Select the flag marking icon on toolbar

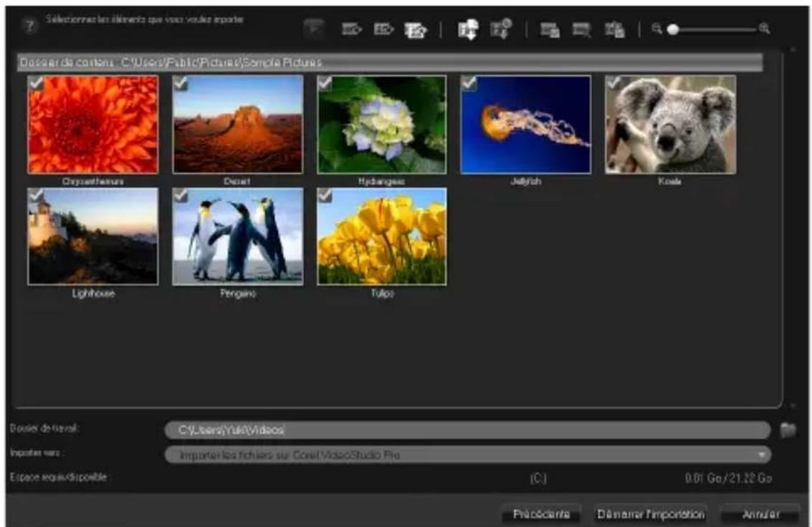click(x=314, y=27)
